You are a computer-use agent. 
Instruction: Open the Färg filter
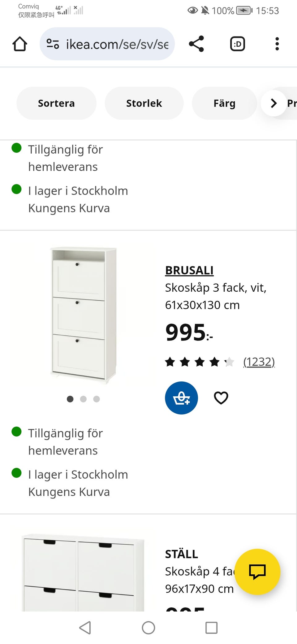224,103
